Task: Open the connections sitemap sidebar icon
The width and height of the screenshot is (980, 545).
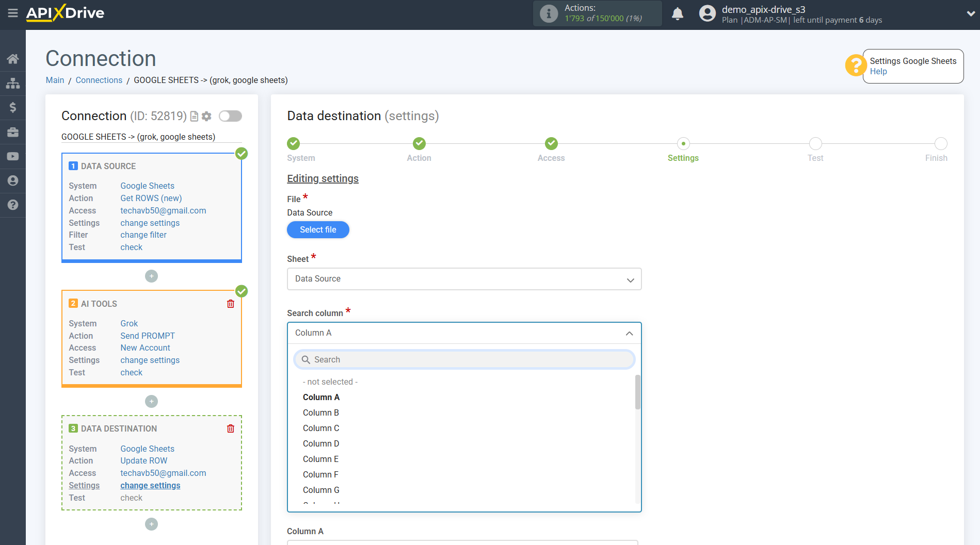Action: [x=13, y=83]
